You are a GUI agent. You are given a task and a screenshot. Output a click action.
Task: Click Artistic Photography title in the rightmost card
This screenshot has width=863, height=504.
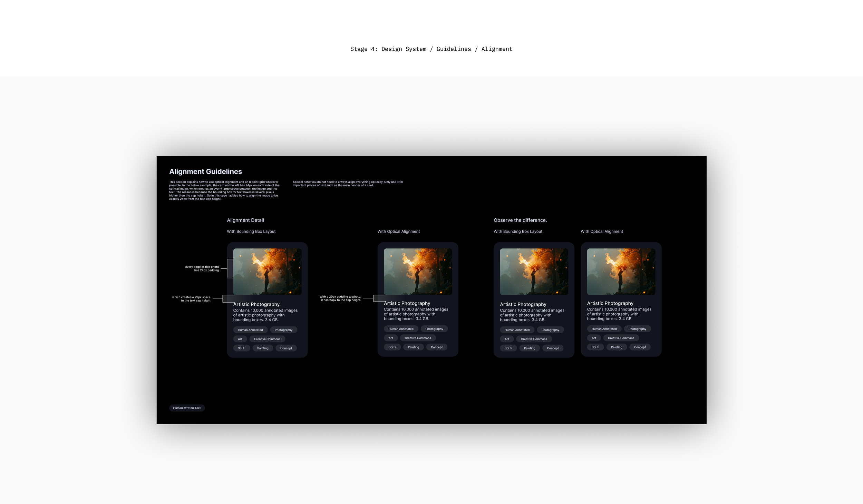(610, 303)
